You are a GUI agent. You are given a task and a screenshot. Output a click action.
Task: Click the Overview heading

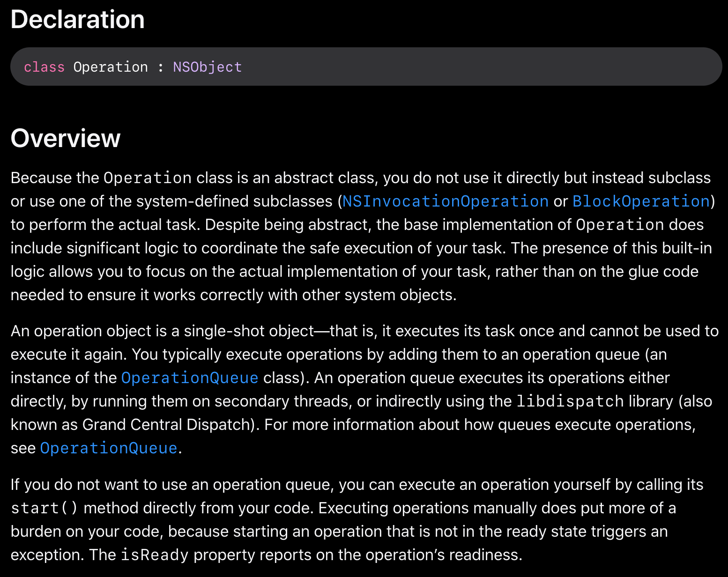(66, 139)
